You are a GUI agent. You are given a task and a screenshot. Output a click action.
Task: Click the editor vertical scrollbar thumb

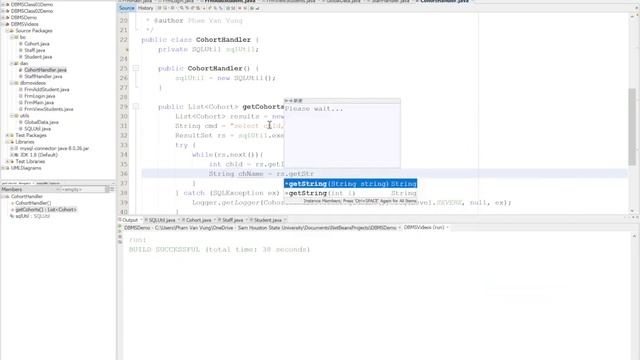click(632, 127)
